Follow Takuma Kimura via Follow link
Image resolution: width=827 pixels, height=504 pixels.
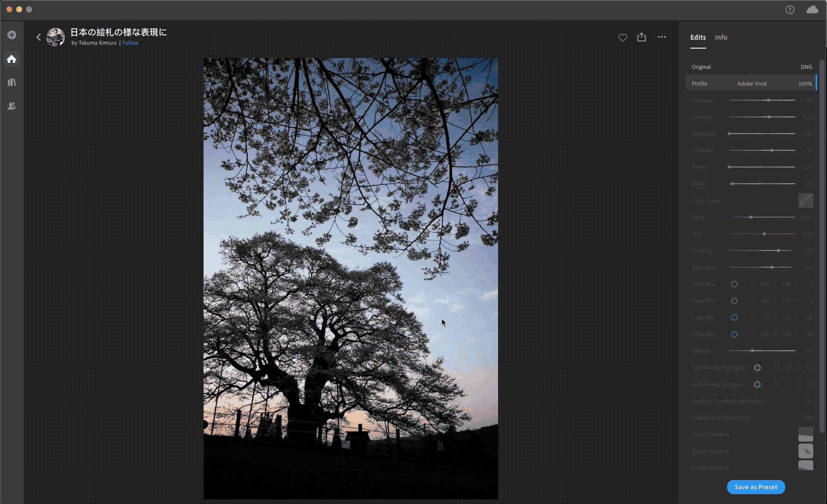pos(130,43)
